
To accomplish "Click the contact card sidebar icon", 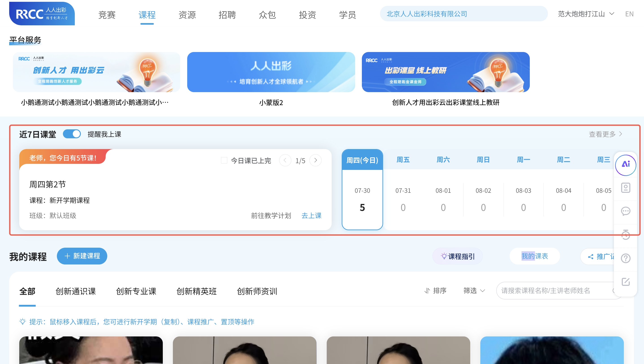I will (625, 188).
